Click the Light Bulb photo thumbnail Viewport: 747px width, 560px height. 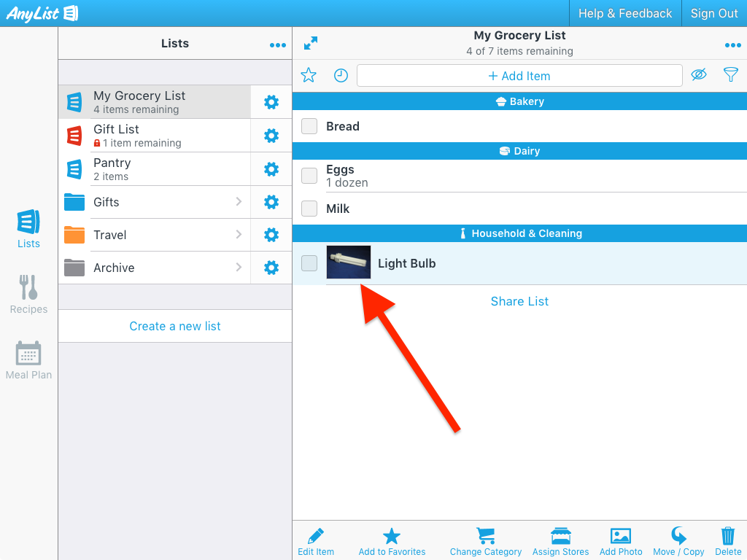pos(349,262)
